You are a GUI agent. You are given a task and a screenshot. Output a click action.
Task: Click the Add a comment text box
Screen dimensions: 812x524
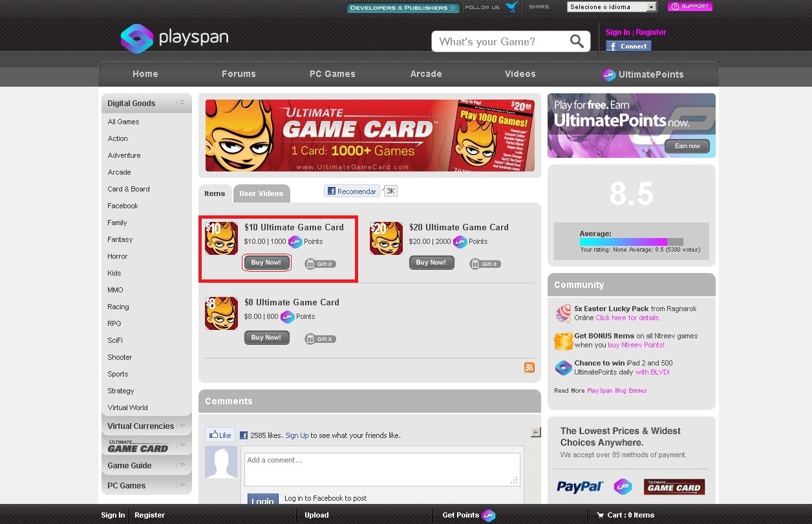point(382,469)
